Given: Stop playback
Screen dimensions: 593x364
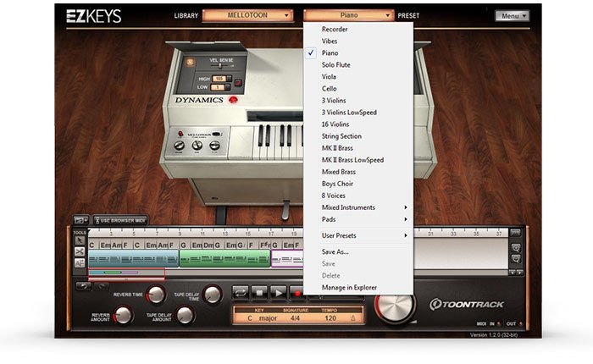Looking at the screenshot, I should click(259, 293).
